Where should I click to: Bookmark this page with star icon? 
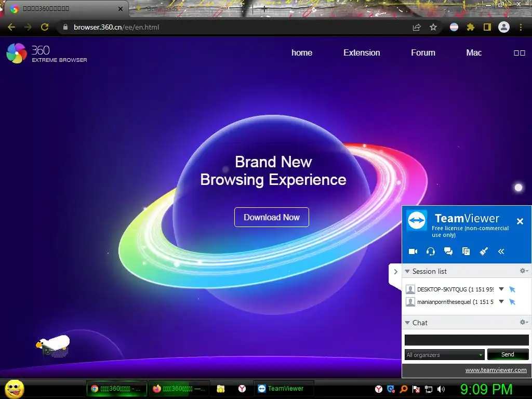coord(433,27)
